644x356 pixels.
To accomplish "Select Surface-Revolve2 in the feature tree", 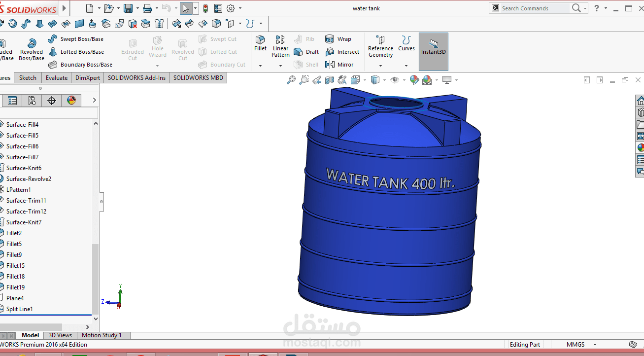I will (29, 179).
